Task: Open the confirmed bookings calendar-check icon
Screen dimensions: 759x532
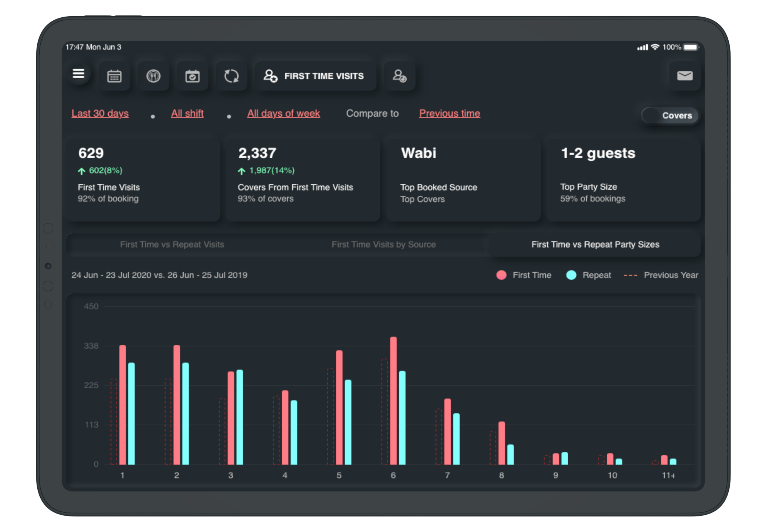Action: [192, 76]
